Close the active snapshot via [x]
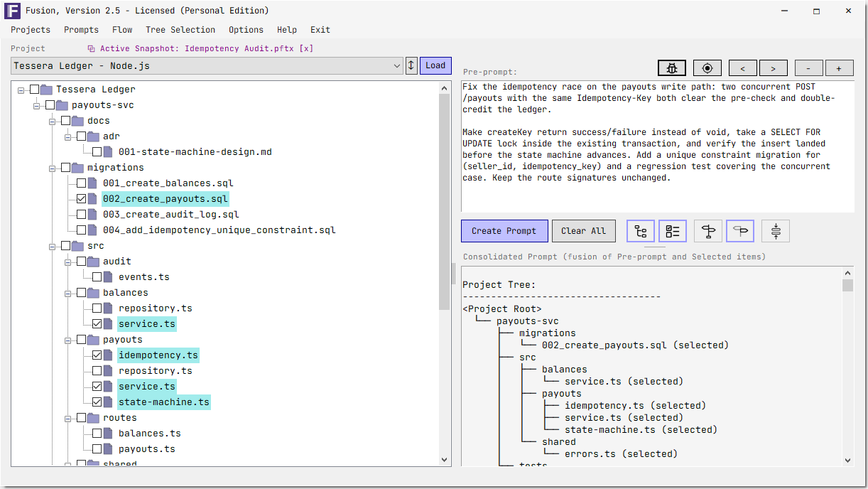The height and width of the screenshot is (489, 868). (306, 48)
